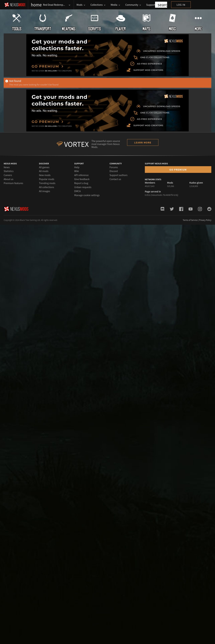The width and height of the screenshot is (215, 644).
Task: Open the Privacy Policy link
Action: 205,220
